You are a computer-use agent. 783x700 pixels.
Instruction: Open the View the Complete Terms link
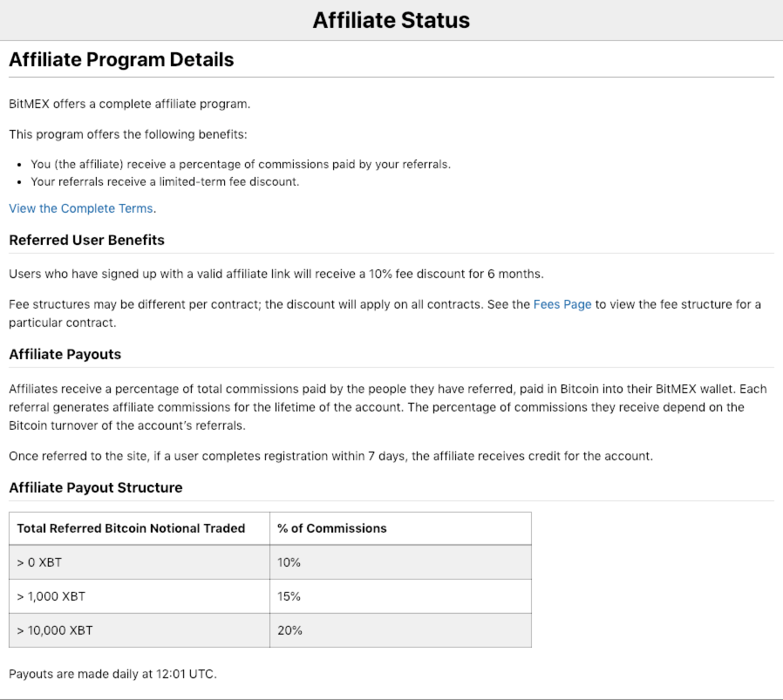click(x=81, y=208)
